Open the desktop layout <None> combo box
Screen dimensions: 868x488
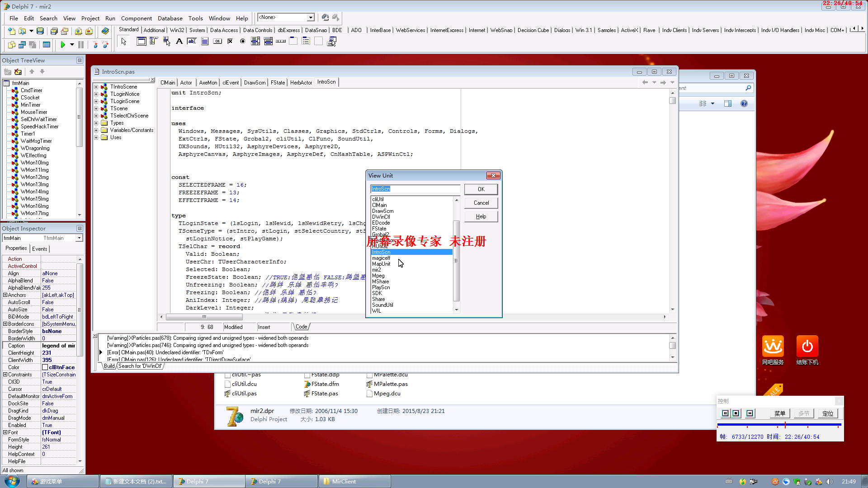(311, 18)
